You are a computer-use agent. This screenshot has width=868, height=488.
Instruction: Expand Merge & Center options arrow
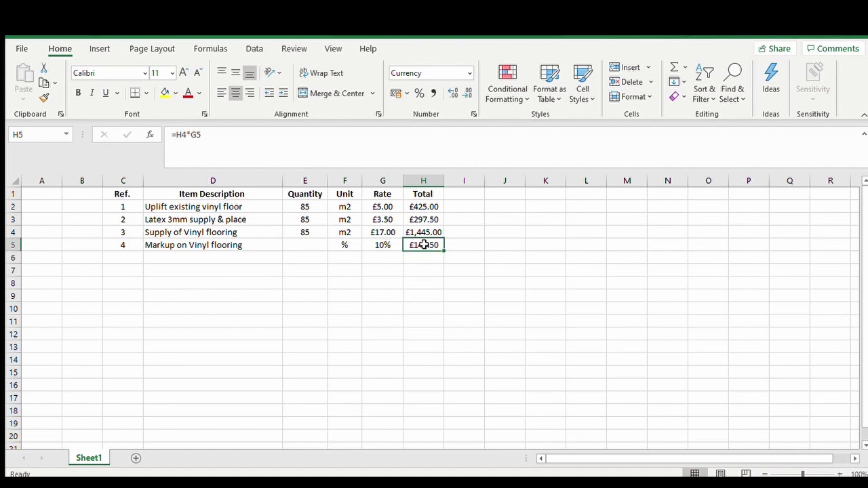pyautogui.click(x=372, y=94)
